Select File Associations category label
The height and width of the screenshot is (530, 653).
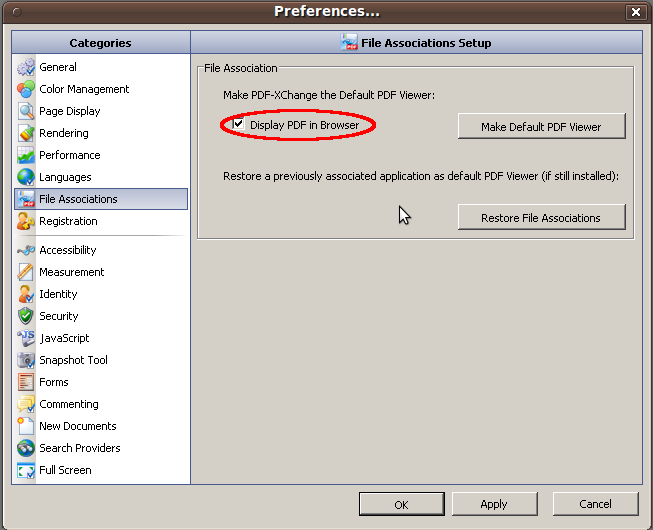click(78, 199)
